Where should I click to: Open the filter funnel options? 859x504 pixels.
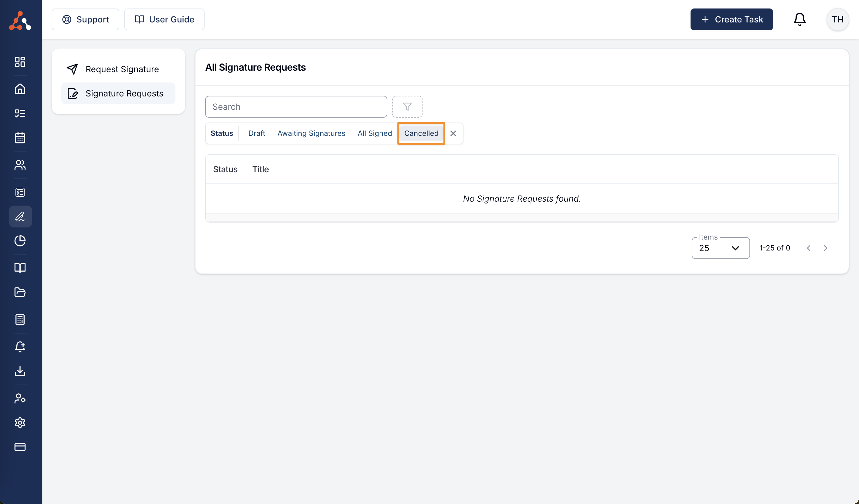tap(407, 106)
